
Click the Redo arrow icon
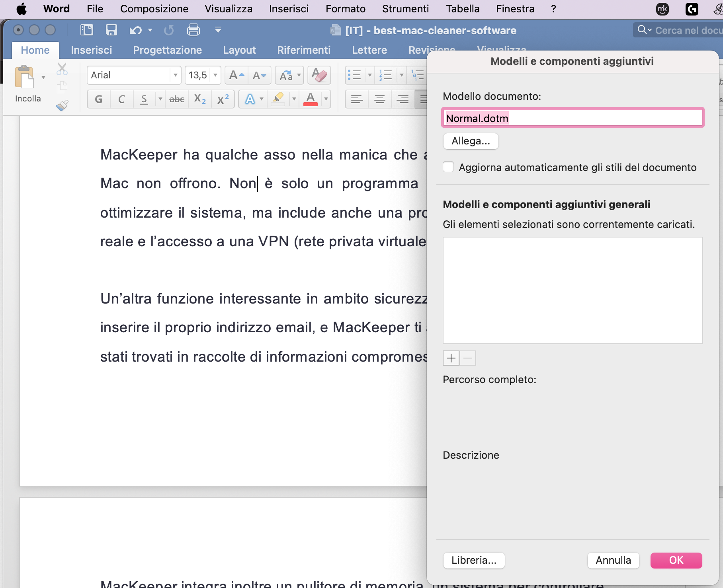click(x=169, y=30)
